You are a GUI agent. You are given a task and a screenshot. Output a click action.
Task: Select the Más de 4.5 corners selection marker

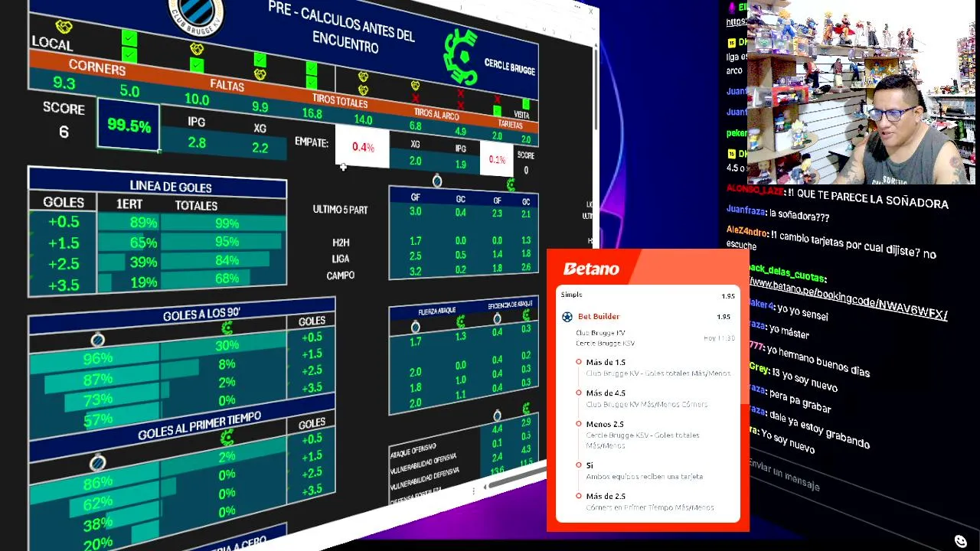[x=579, y=393]
